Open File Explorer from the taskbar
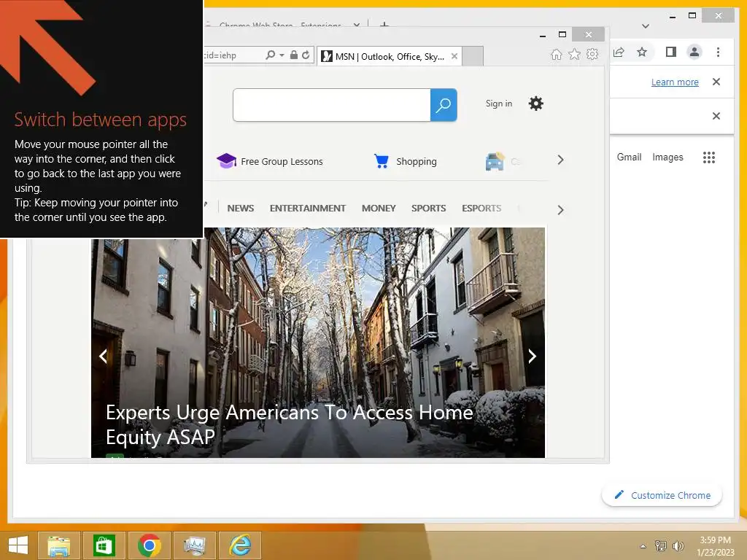 pyautogui.click(x=59, y=545)
